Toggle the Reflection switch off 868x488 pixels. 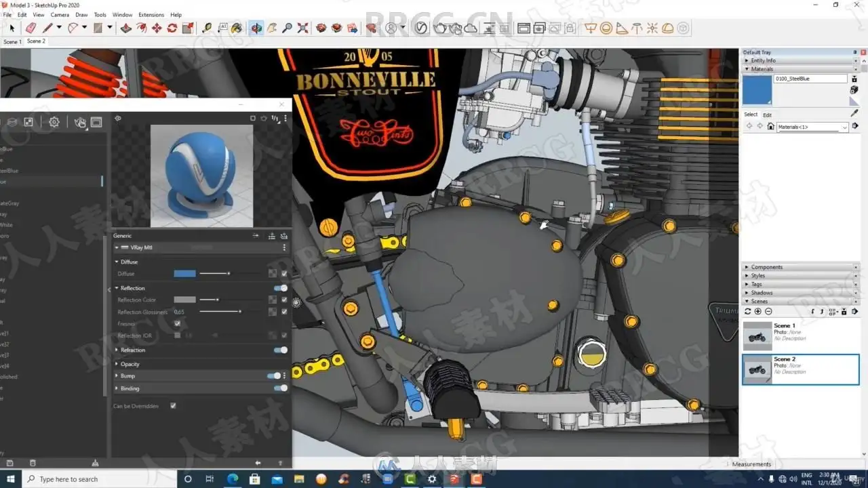(x=279, y=288)
